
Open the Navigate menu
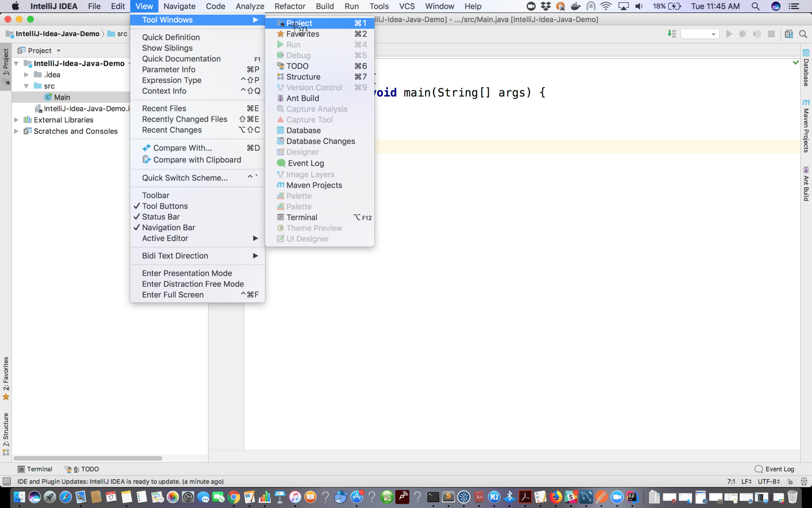pos(179,6)
